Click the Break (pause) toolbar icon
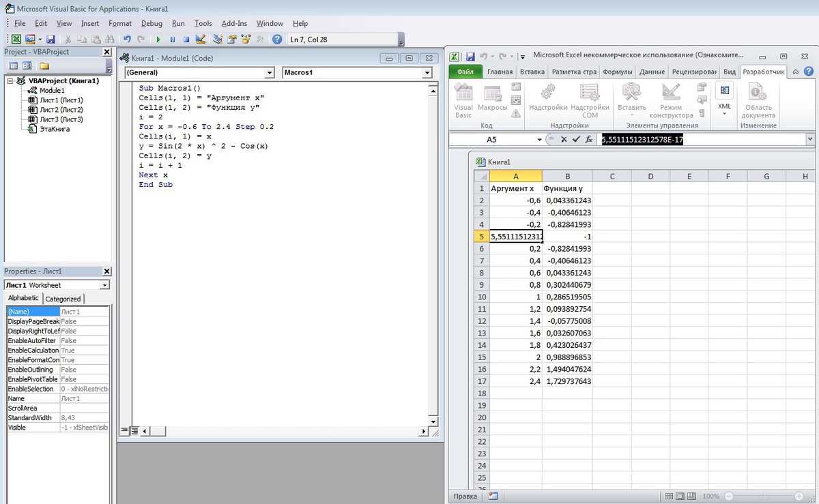Screen dimensions: 819x504 pos(172,40)
